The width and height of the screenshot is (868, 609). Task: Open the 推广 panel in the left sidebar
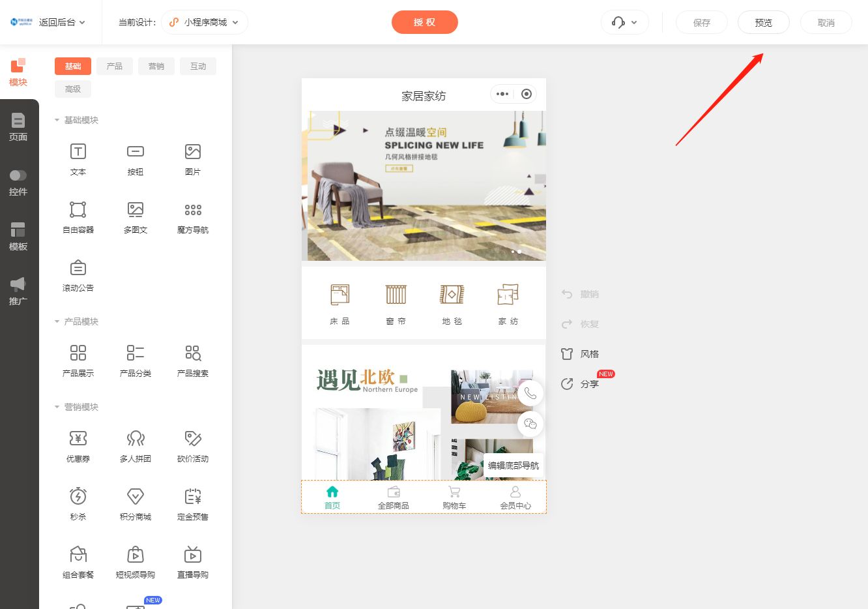tap(18, 290)
